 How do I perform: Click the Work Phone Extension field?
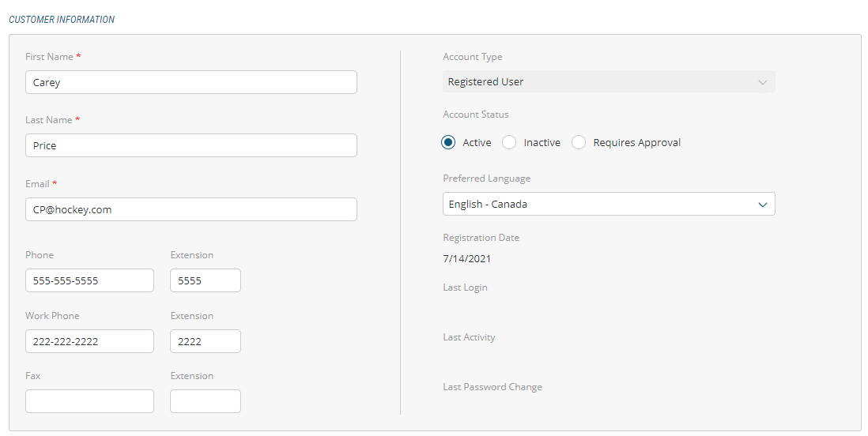pos(206,341)
